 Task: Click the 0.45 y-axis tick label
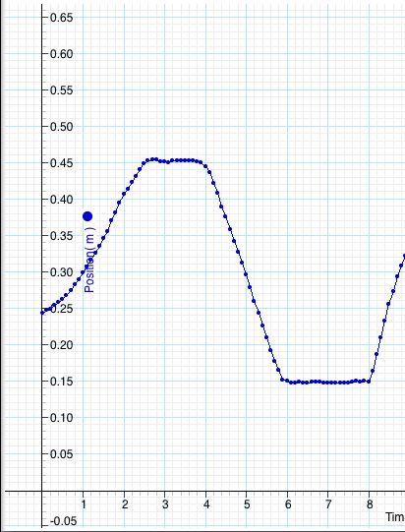coord(61,163)
